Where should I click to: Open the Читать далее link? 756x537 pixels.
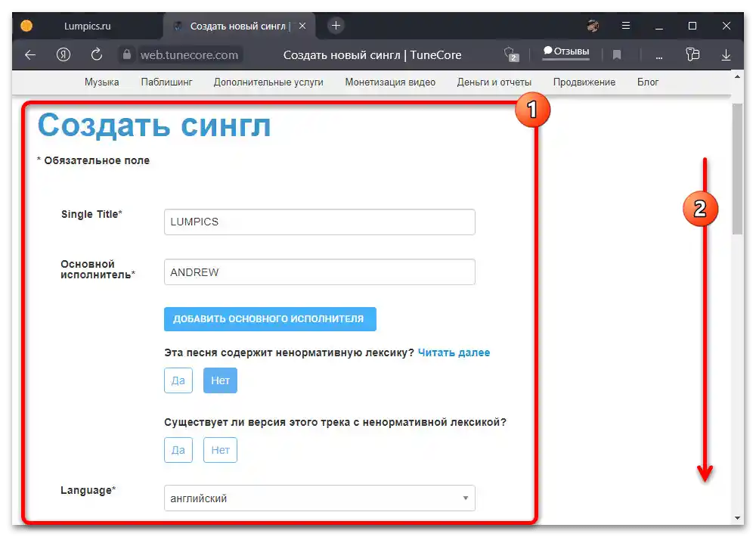click(x=454, y=352)
